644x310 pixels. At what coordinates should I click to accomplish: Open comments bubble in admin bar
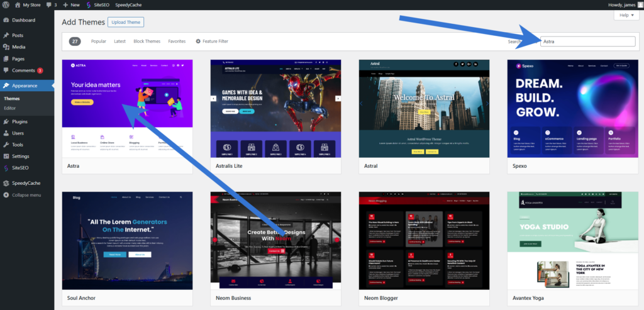coord(52,5)
